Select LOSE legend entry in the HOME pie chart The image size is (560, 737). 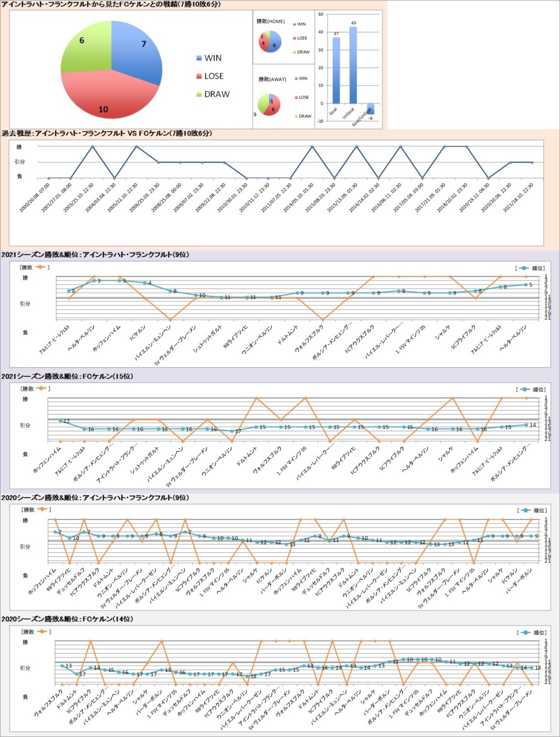pyautogui.click(x=300, y=38)
